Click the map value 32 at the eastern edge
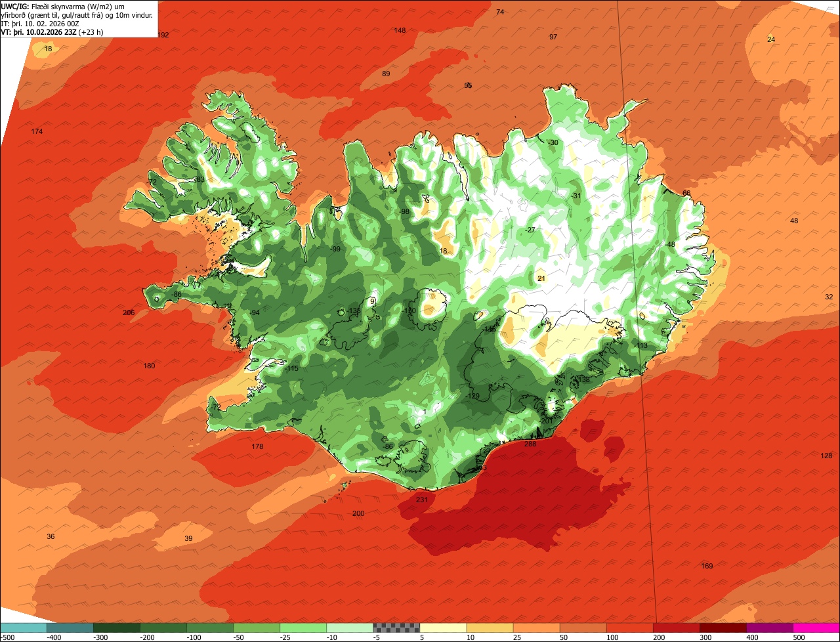This screenshot has height=642, width=840. (829, 297)
